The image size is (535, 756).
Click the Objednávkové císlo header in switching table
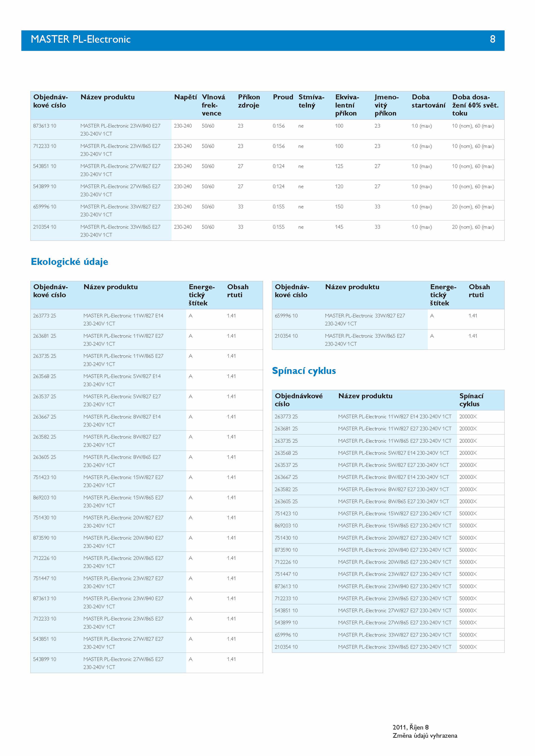pyautogui.click(x=299, y=400)
